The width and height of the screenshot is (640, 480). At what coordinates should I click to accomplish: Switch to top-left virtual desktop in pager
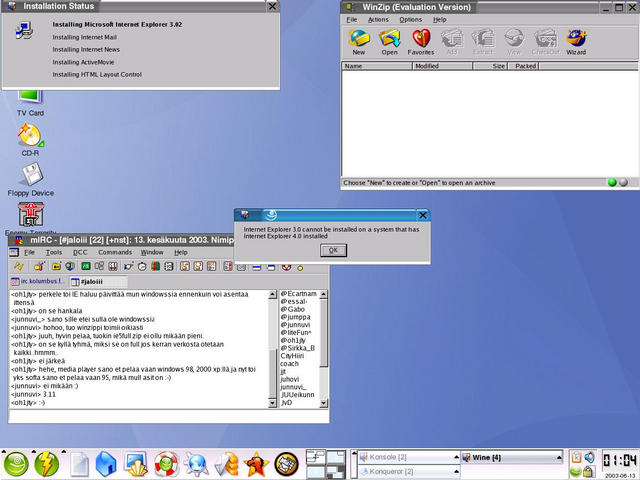point(316,457)
